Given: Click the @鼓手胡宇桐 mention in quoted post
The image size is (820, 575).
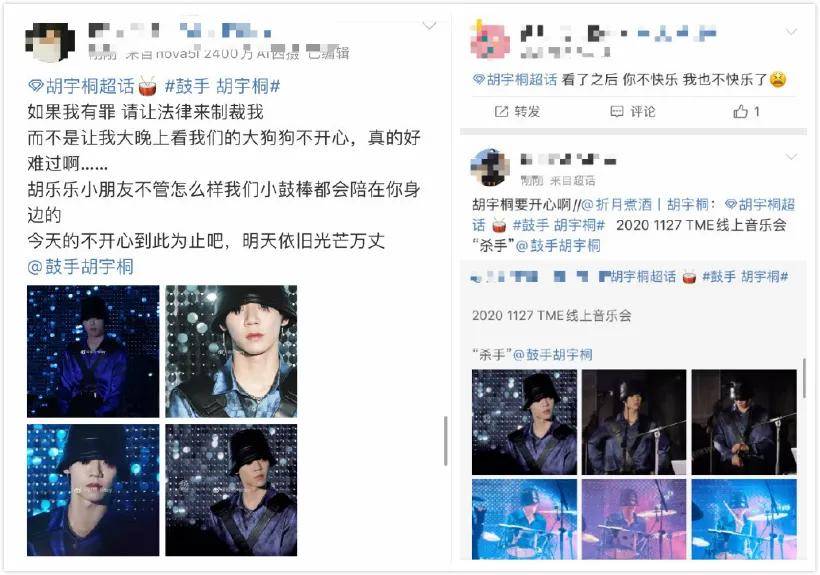Looking at the screenshot, I should (x=553, y=355).
